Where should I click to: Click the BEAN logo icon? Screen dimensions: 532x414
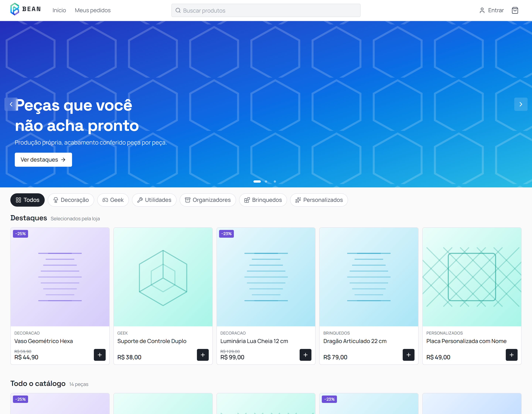click(15, 9)
